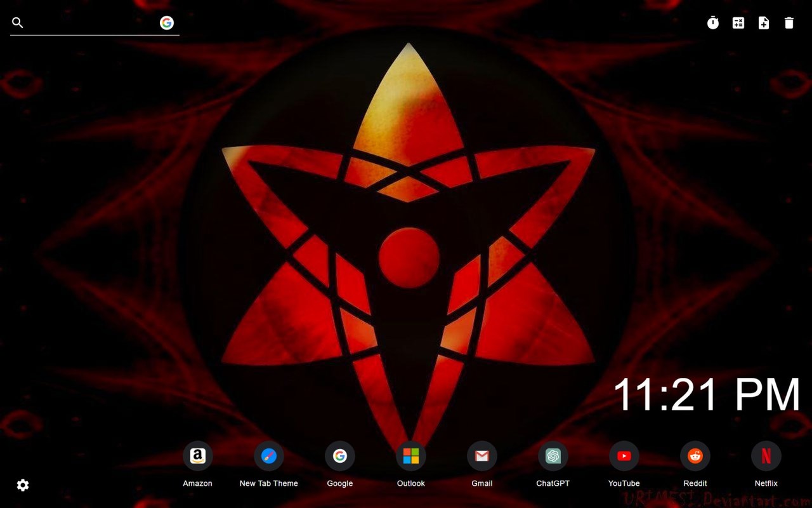Click the 11:21 PM clock display
This screenshot has height=508, width=812.
point(707,395)
